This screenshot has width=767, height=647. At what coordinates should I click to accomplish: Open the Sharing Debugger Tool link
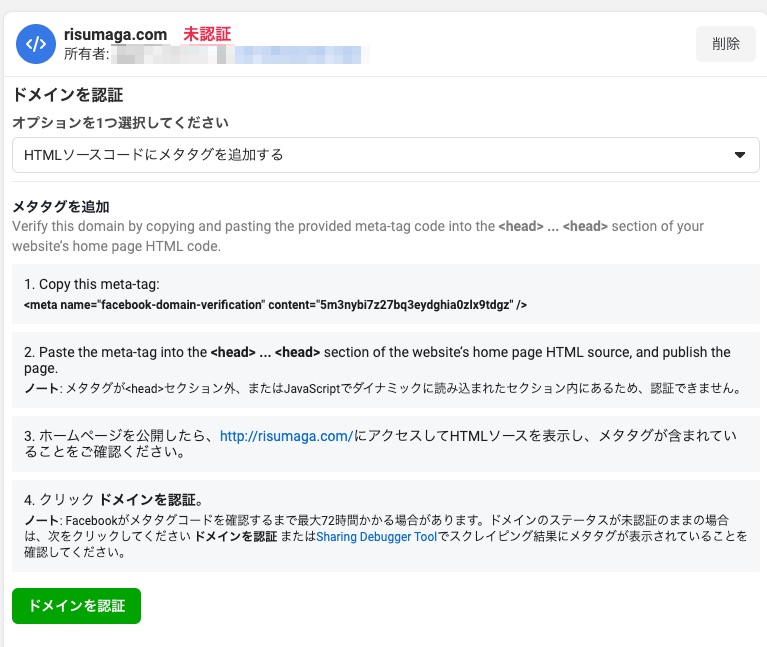click(376, 536)
